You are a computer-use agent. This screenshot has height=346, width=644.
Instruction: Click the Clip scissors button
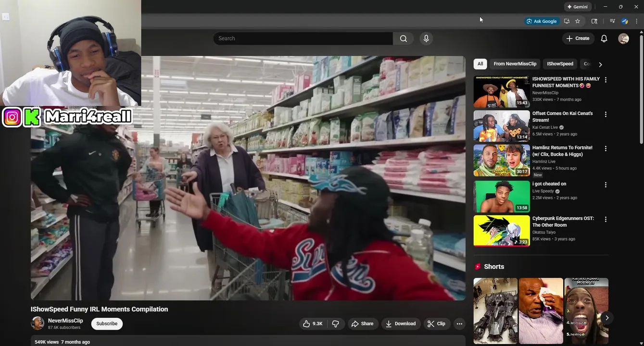[x=437, y=324]
